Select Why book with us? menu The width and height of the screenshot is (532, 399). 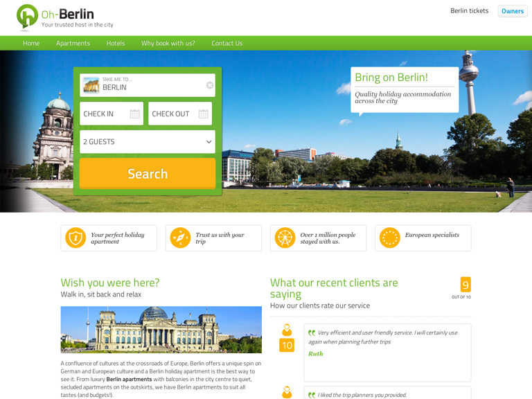168,43
